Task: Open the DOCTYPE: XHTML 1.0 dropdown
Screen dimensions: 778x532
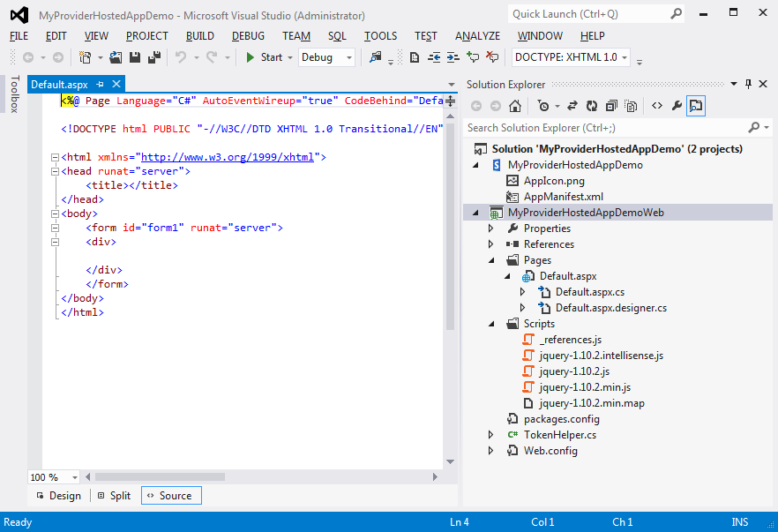Action: (571, 57)
